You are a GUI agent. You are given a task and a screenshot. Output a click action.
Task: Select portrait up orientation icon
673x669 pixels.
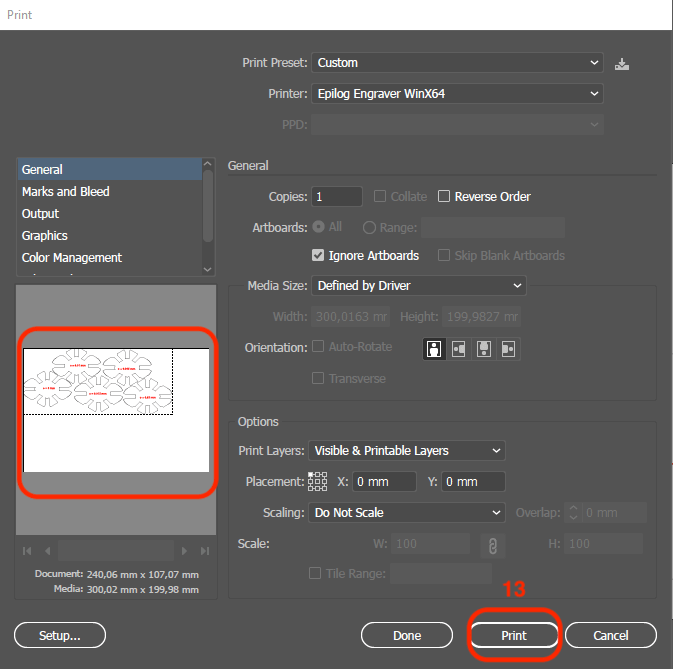(435, 349)
